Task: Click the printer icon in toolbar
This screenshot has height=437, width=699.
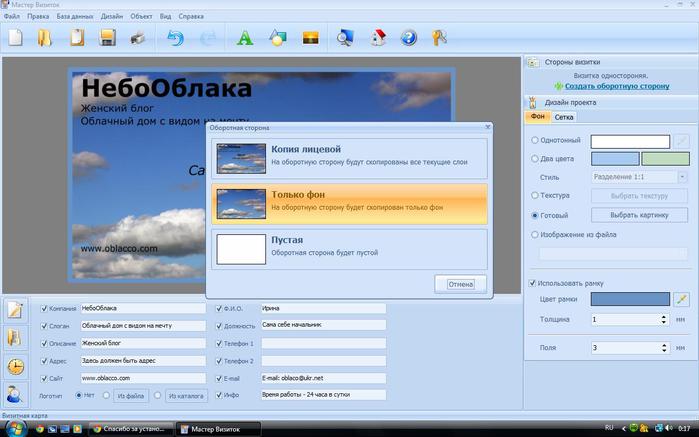Action: click(x=139, y=39)
